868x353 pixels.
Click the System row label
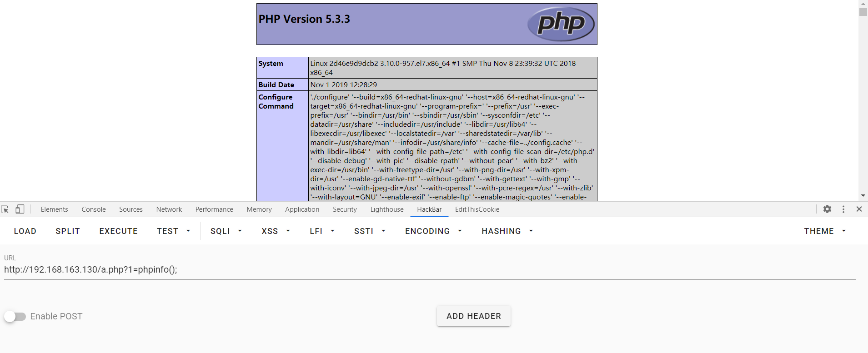(x=271, y=64)
